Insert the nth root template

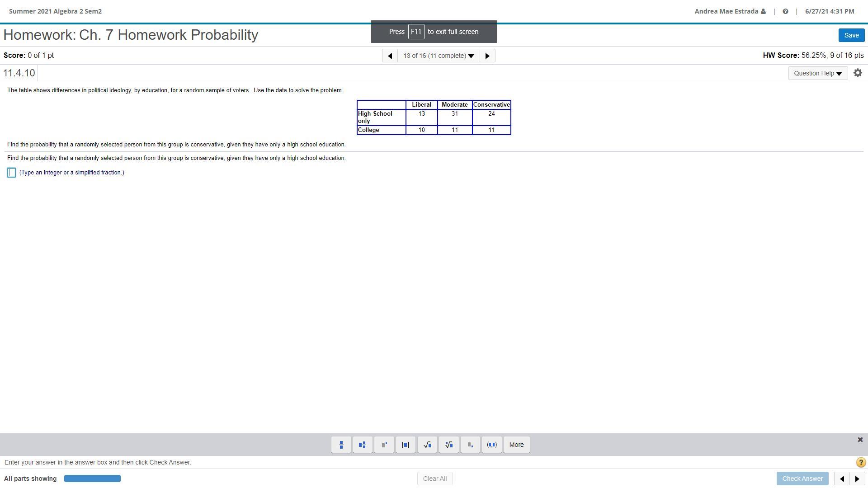449,445
